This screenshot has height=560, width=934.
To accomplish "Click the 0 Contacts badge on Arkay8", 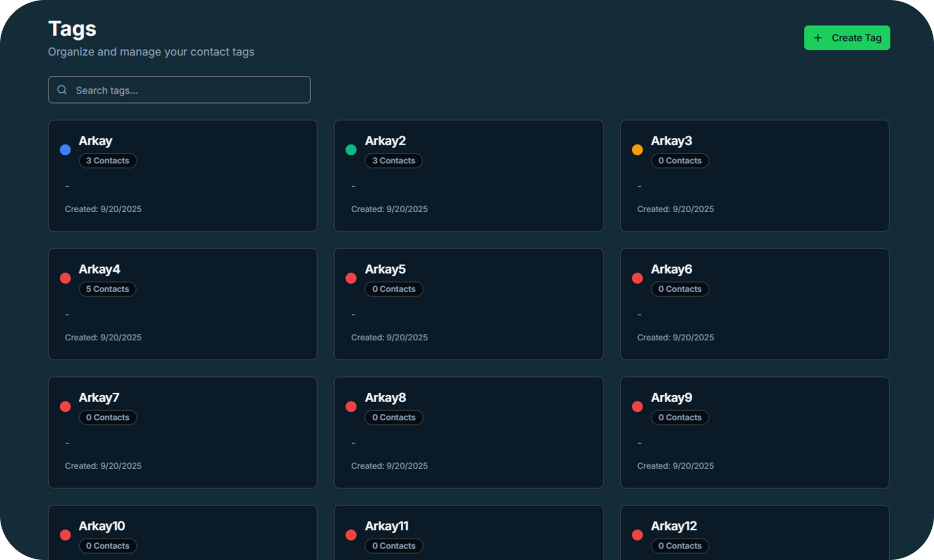I will point(393,418).
